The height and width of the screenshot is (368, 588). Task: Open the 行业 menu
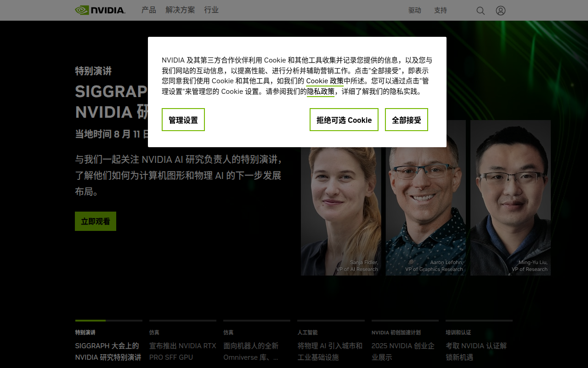(211, 10)
